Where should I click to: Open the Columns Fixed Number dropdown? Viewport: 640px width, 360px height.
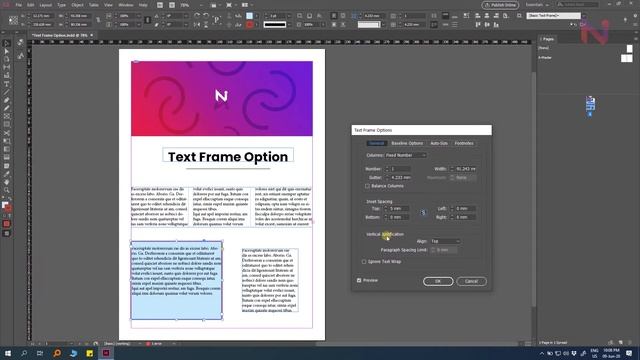coord(406,155)
